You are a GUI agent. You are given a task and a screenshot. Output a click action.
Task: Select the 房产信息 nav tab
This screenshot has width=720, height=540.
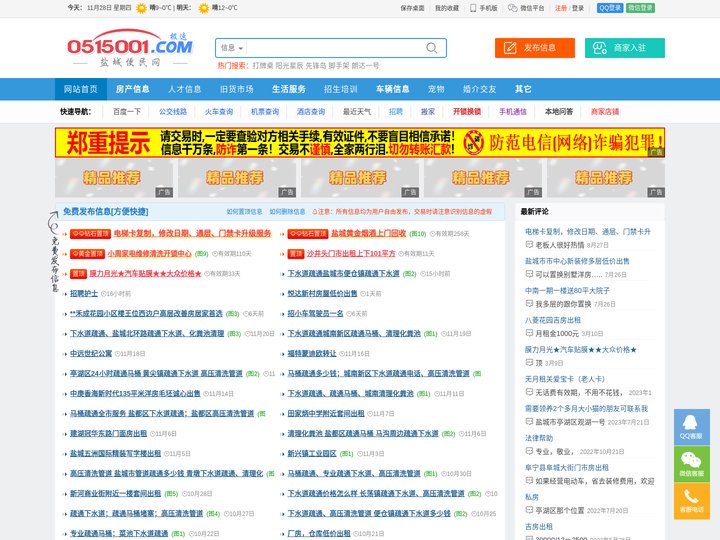(x=133, y=89)
